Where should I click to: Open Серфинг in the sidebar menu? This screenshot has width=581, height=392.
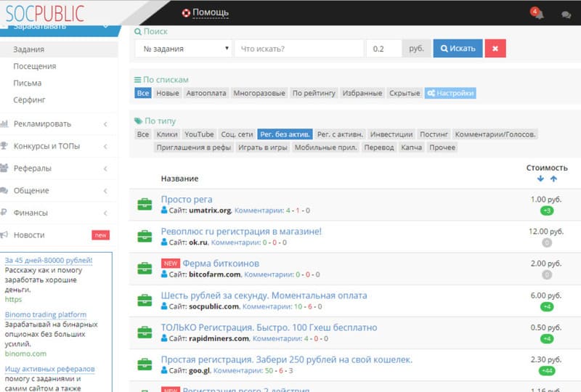(x=29, y=99)
